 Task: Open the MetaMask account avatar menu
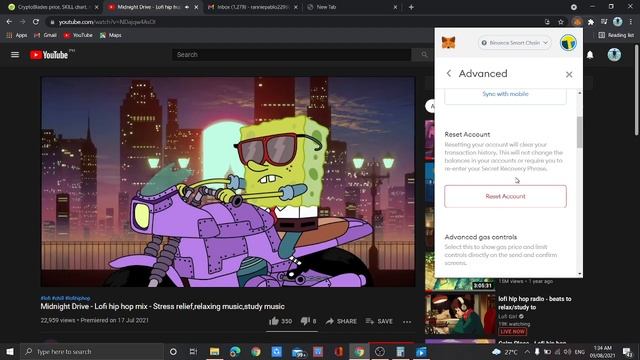[x=568, y=42]
